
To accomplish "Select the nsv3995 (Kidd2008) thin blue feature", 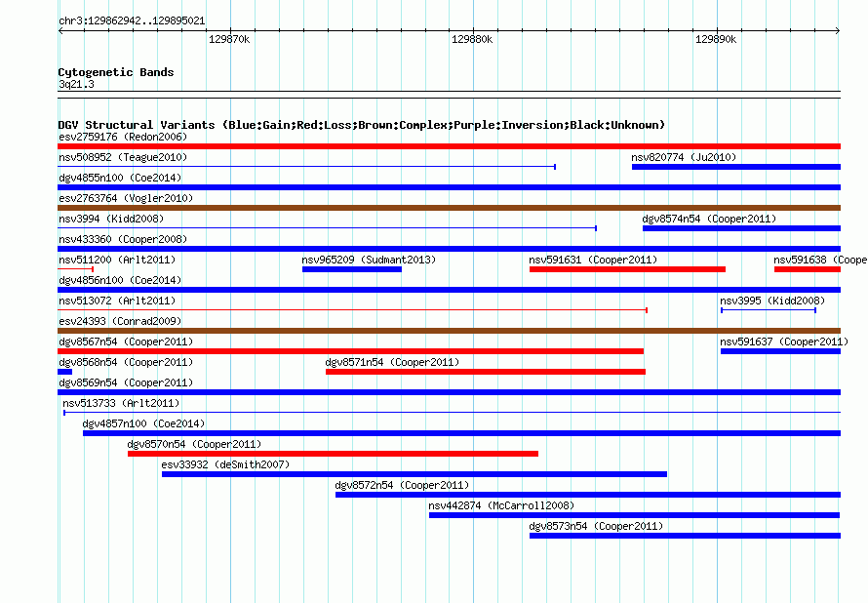I will 769,310.
